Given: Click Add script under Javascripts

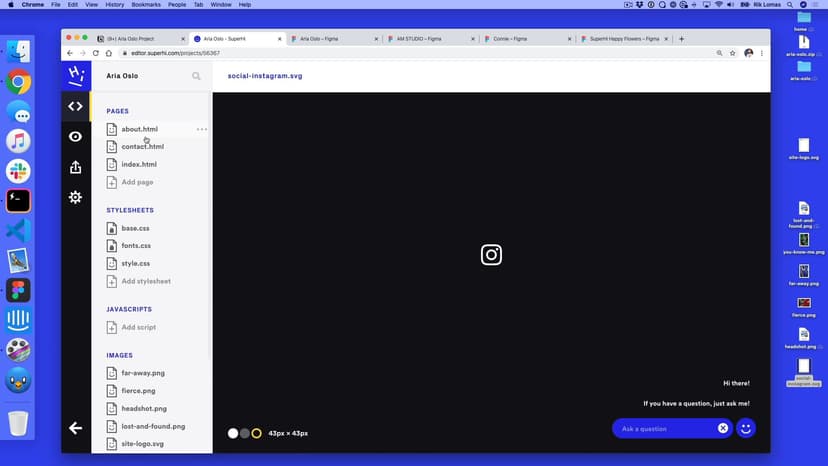Looking at the screenshot, I should [x=139, y=327].
